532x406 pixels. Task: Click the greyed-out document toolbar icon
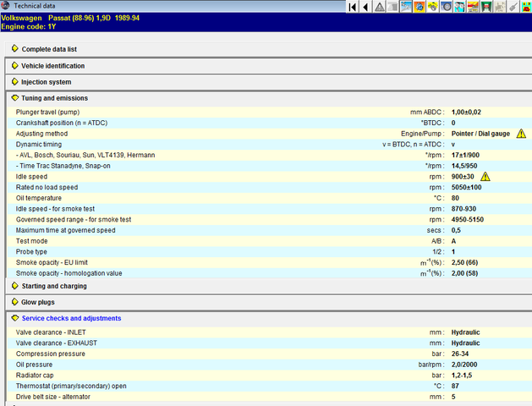392,7
